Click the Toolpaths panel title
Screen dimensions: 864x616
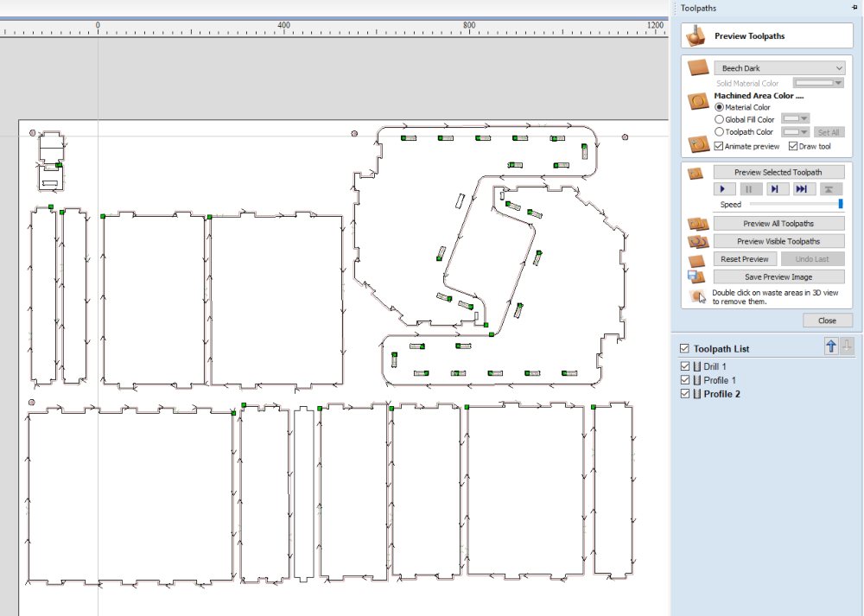[x=698, y=8]
